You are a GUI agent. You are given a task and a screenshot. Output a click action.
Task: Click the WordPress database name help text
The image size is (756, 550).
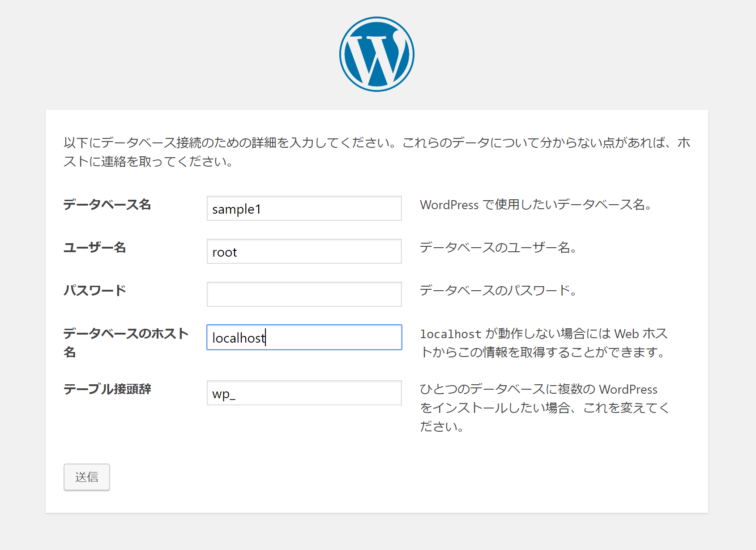[535, 205]
